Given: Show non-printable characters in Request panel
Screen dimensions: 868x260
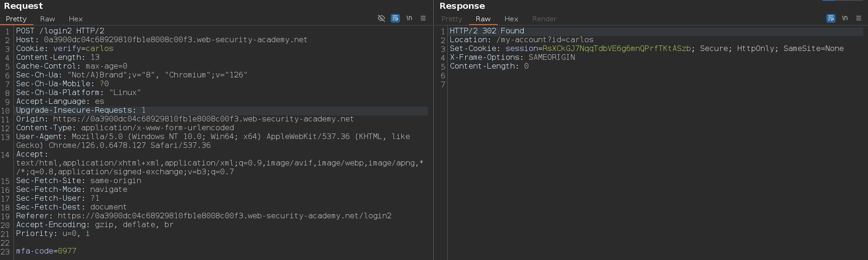Looking at the screenshot, I should [409, 19].
